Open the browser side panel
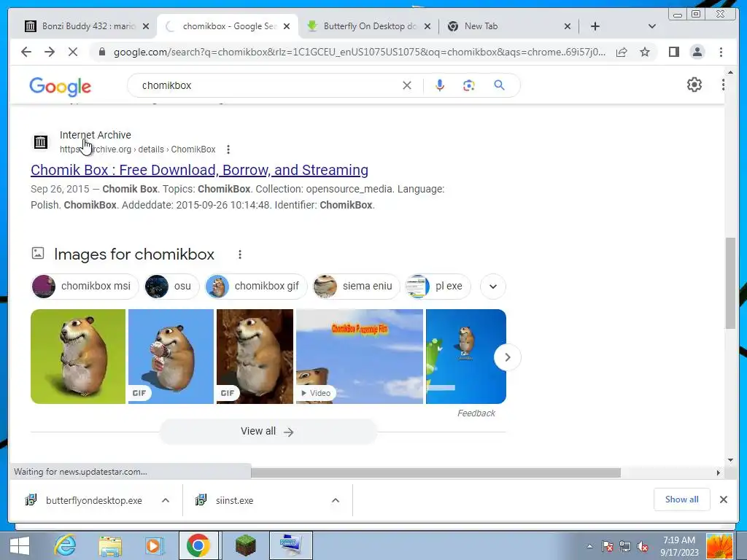747x560 pixels. pos(673,52)
